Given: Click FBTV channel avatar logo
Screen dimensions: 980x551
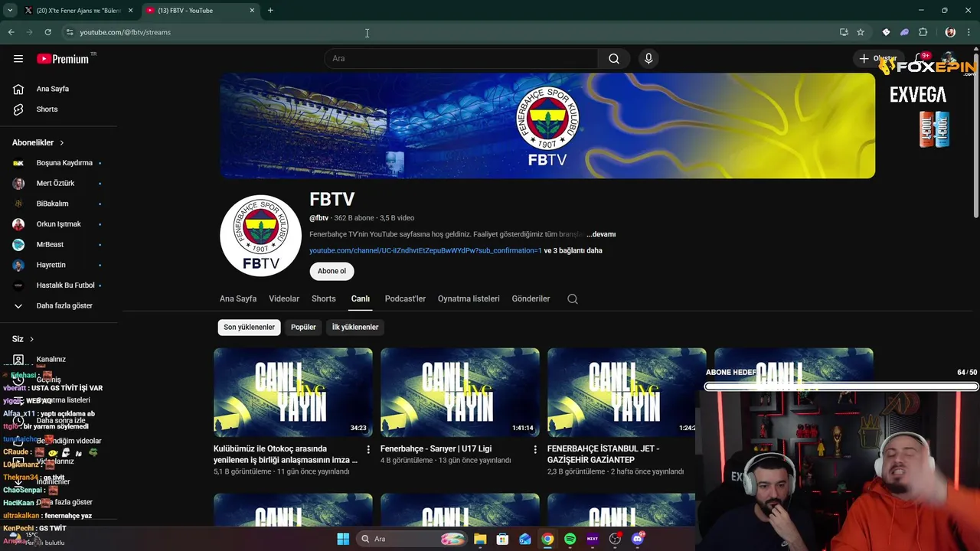Looking at the screenshot, I should point(260,236).
